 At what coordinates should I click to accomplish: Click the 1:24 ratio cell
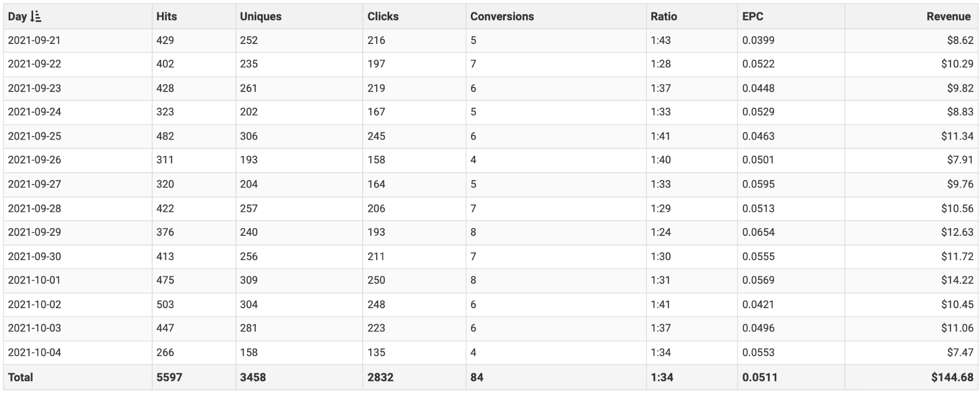point(661,232)
